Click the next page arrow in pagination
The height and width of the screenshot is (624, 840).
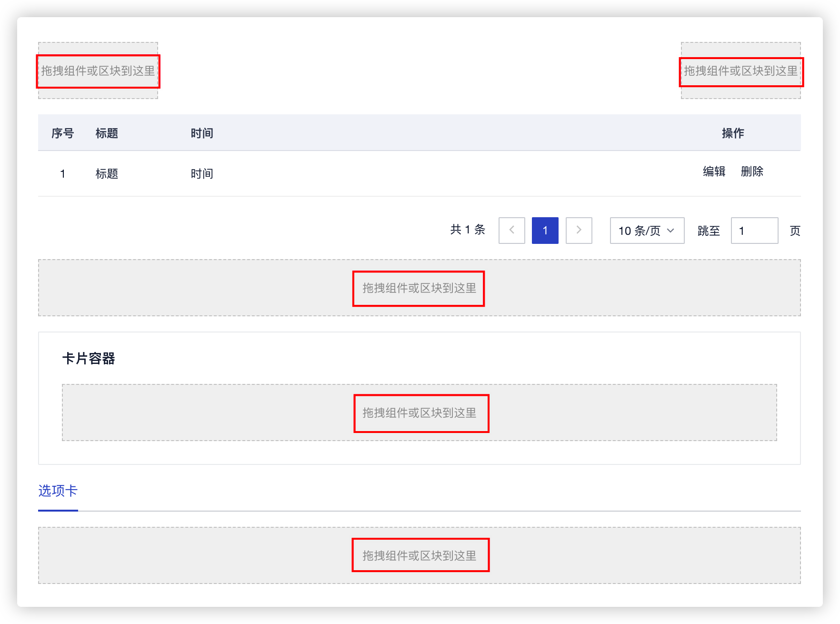[579, 231]
